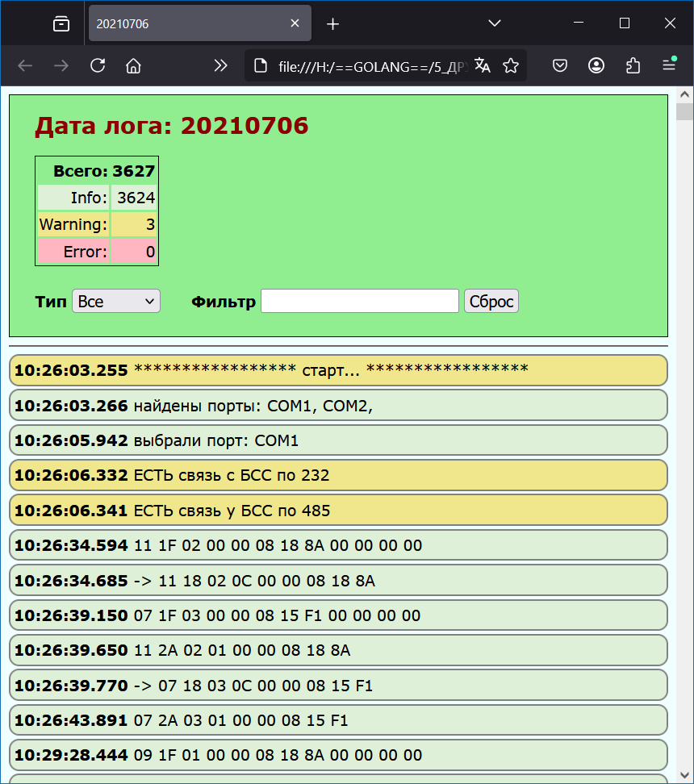
Task: Open the Тип dropdown showing Все
Action: (x=116, y=301)
